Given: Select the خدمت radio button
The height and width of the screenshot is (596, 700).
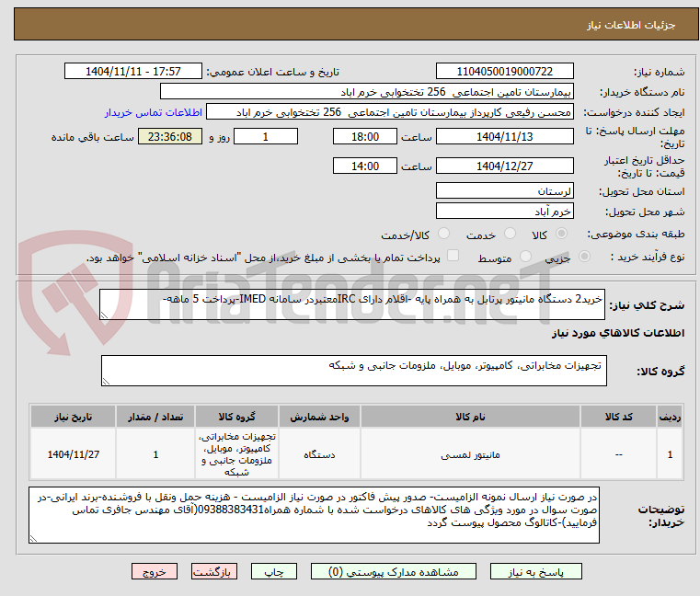Looking at the screenshot, I should click(x=510, y=233).
